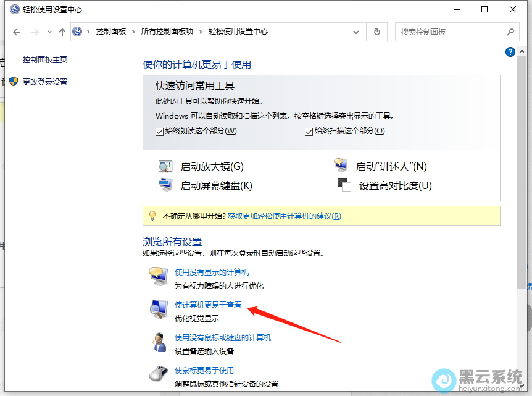Screen dimensions: 532x396
Task: Click the mouse icon beside 使鼠标更易于使用
Action: click(x=159, y=374)
